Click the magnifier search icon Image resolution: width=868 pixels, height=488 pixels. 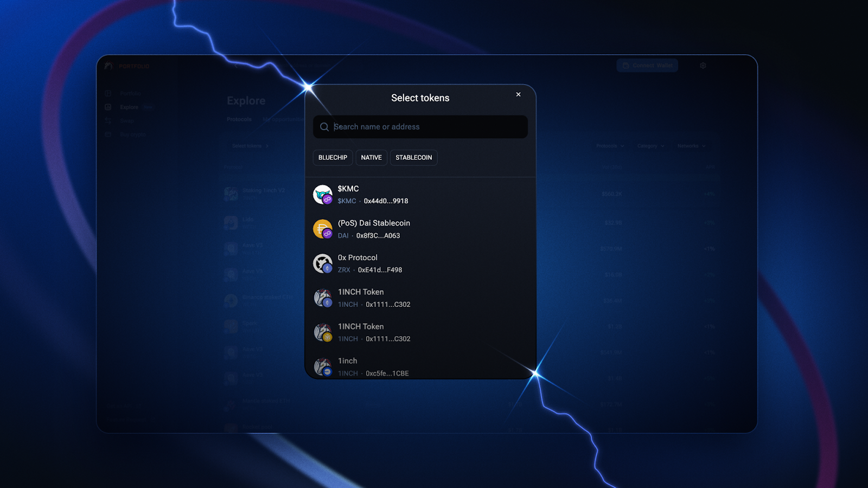pyautogui.click(x=324, y=127)
